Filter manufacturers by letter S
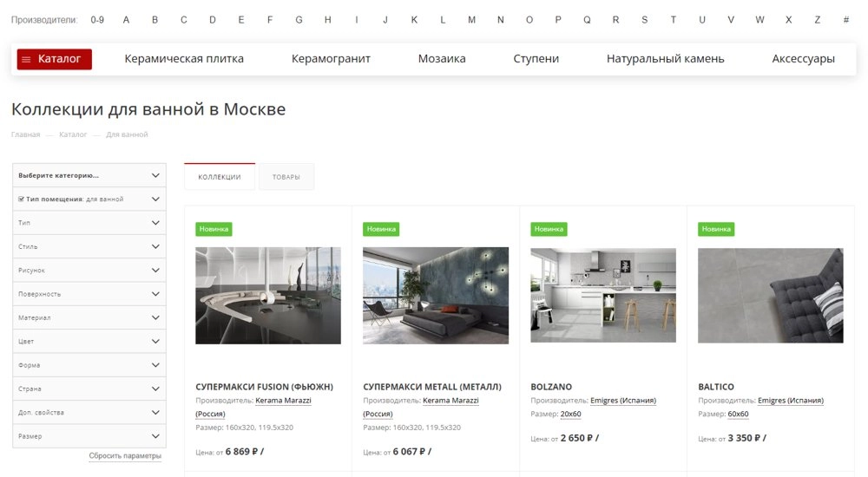The height and width of the screenshot is (477, 868). click(x=644, y=20)
